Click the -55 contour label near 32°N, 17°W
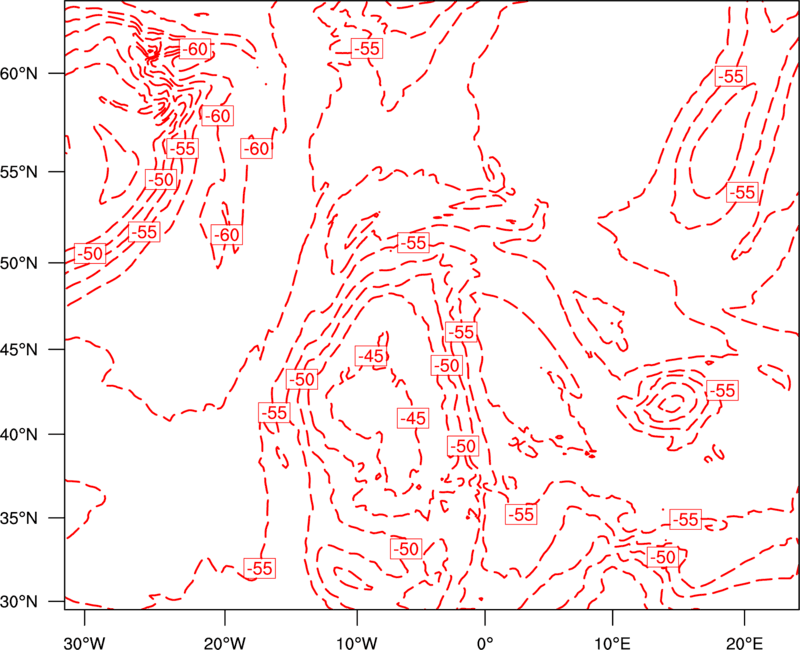 click(x=260, y=568)
